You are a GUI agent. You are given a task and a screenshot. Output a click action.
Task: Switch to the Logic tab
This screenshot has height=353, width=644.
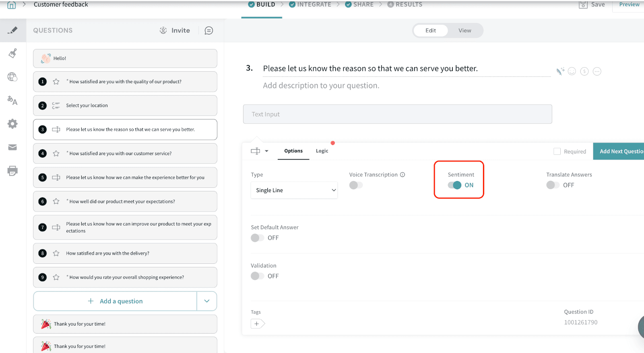[322, 151]
